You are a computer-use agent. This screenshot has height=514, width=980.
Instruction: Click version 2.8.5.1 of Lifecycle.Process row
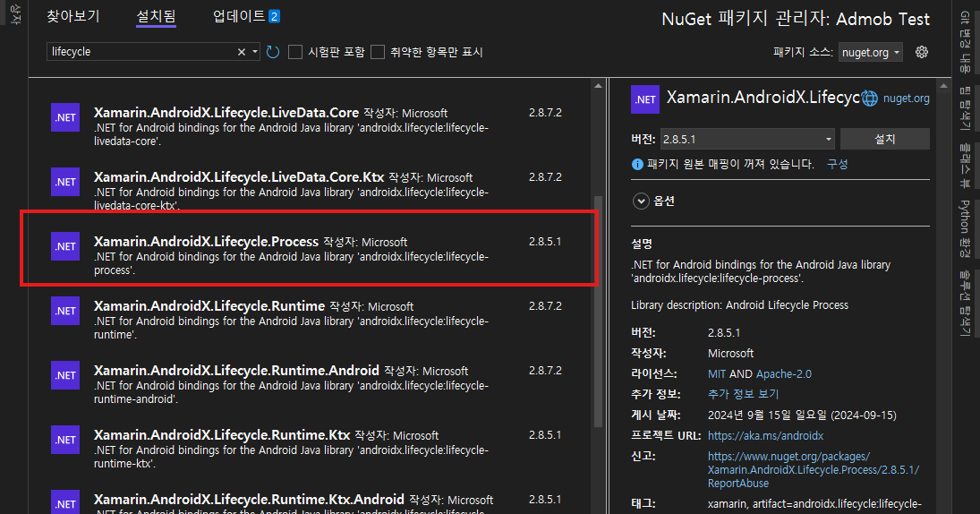(x=545, y=242)
